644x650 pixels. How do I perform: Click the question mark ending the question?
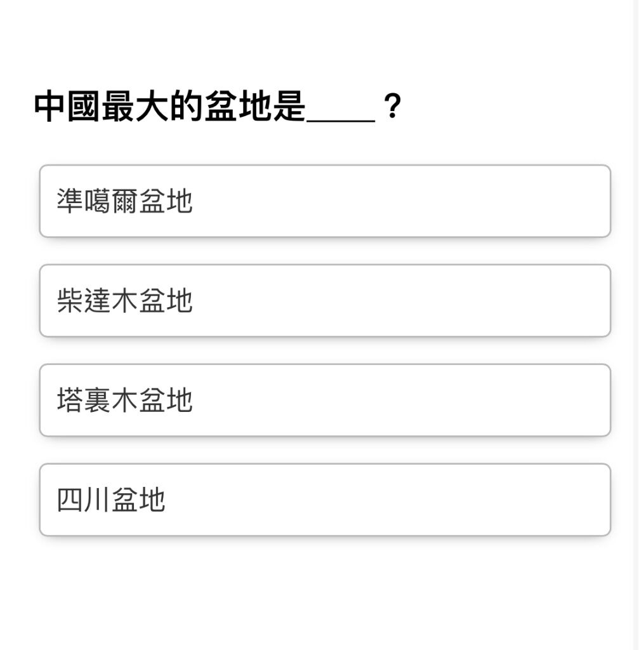coord(393,106)
